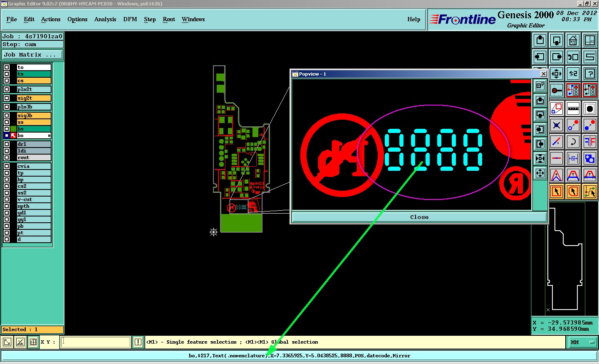This screenshot has height=364, width=599.
Task: Select the 'npth' layer name
Action: tap(34, 206)
